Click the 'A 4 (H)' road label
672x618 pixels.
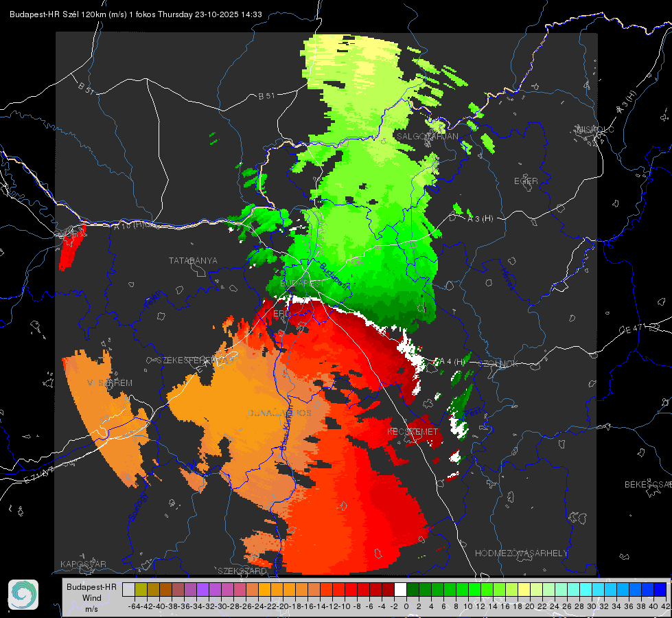tap(452, 362)
